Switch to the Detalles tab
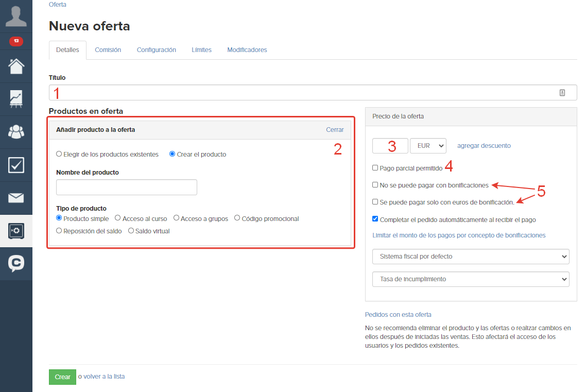The image size is (586, 392). [x=67, y=50]
